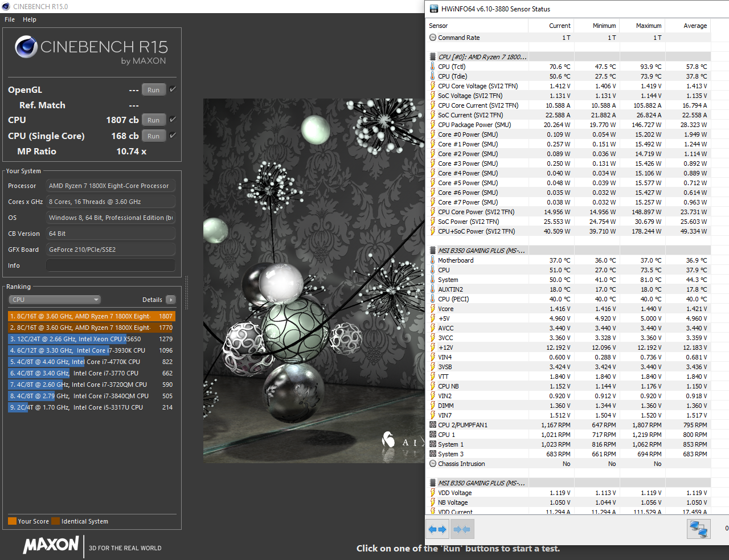Click the lightning icon beside Core #7 Power

coord(433,202)
